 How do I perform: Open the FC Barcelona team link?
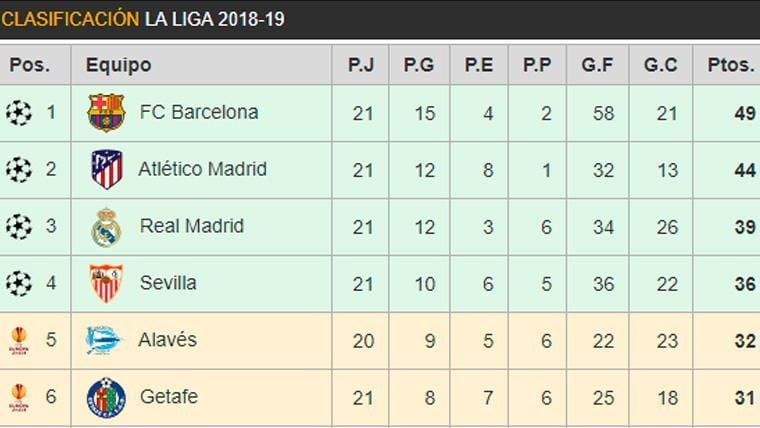199,112
